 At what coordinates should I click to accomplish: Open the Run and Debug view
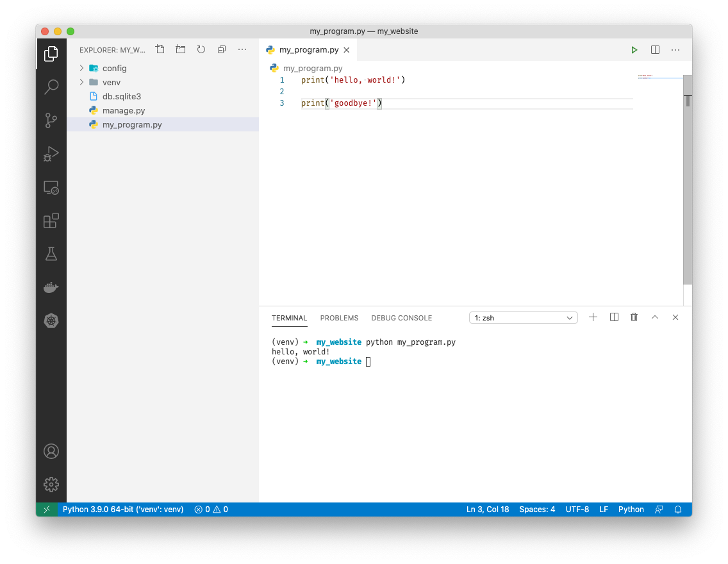click(51, 153)
